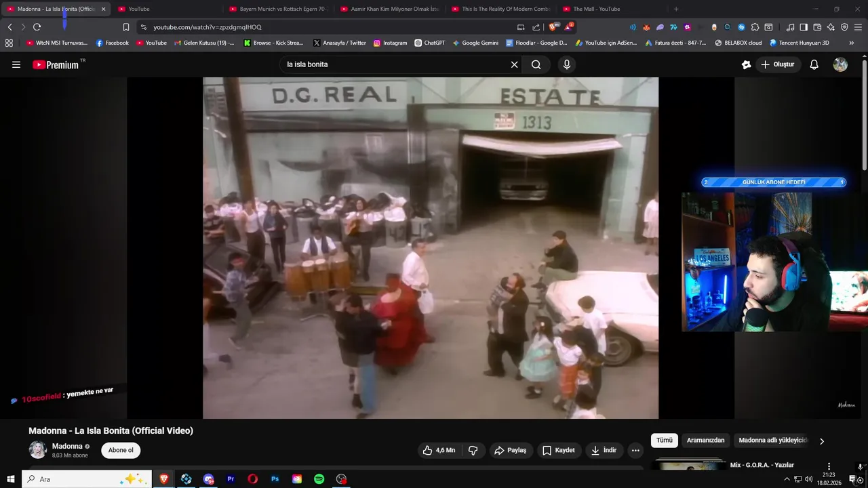The height and width of the screenshot is (488, 868).
Task: Open Instagram bookmark
Action: (390, 43)
